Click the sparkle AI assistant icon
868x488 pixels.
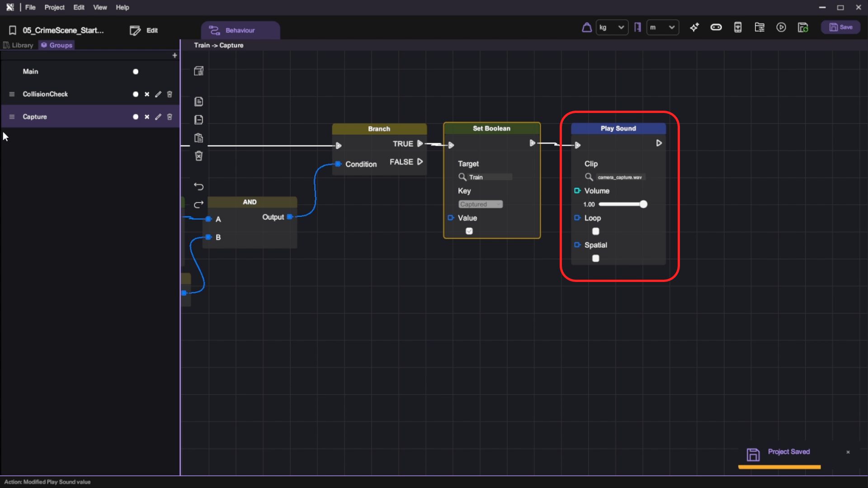pyautogui.click(x=694, y=28)
